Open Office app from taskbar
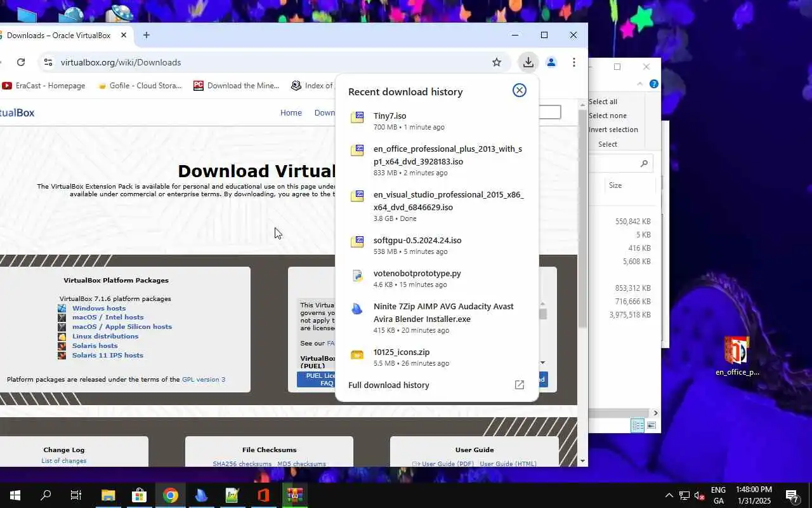Screen dimensions: 812x508 tap(263, 495)
